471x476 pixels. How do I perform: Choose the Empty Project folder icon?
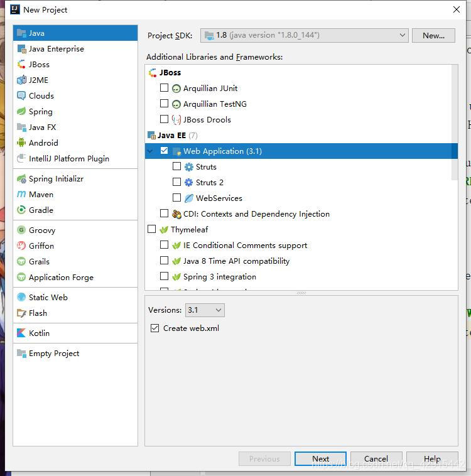tap(21, 354)
